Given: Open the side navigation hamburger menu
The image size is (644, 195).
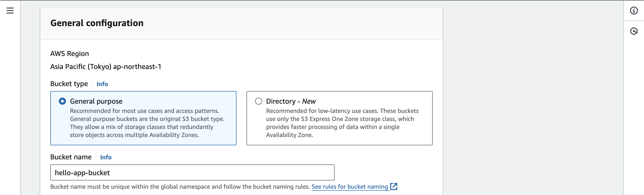Looking at the screenshot, I should [10, 11].
